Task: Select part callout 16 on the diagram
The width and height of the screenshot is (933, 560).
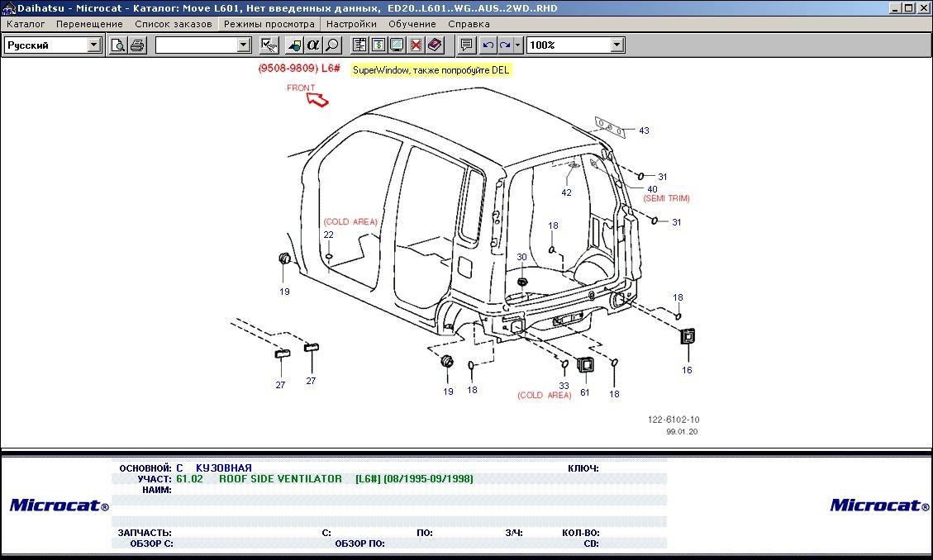Action: [687, 370]
